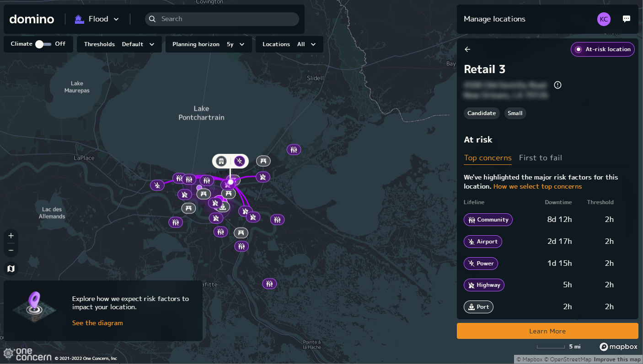The width and height of the screenshot is (643, 364).
Task: Expand the Flood hazard dropdown
Action: click(x=97, y=19)
